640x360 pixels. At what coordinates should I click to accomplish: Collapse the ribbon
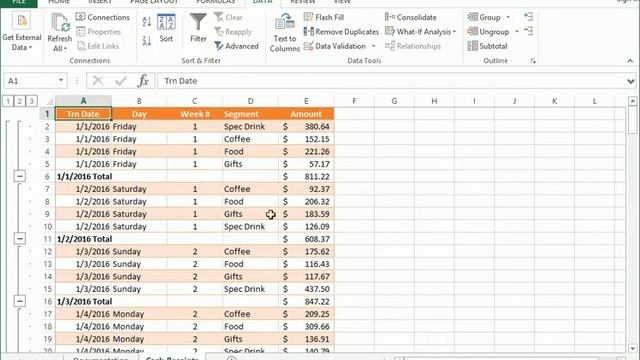pos(630,61)
